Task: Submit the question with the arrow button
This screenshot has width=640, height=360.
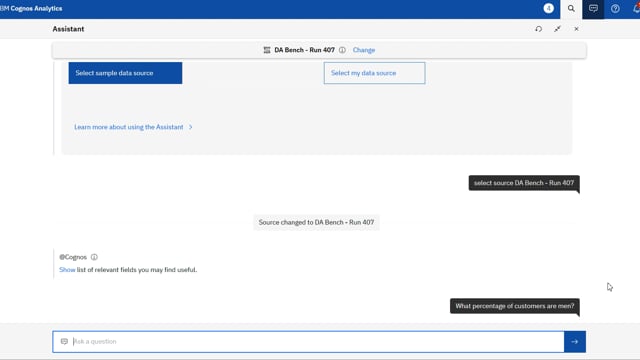Action: pyautogui.click(x=575, y=342)
